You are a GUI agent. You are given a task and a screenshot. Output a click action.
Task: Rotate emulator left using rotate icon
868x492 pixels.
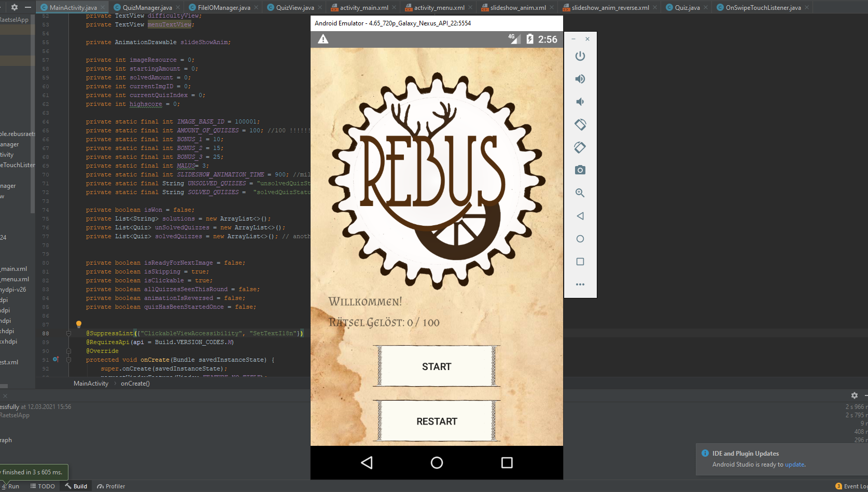point(580,125)
